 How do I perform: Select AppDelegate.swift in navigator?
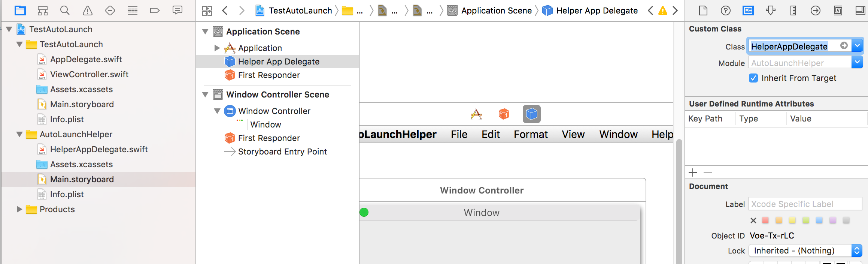click(x=86, y=59)
